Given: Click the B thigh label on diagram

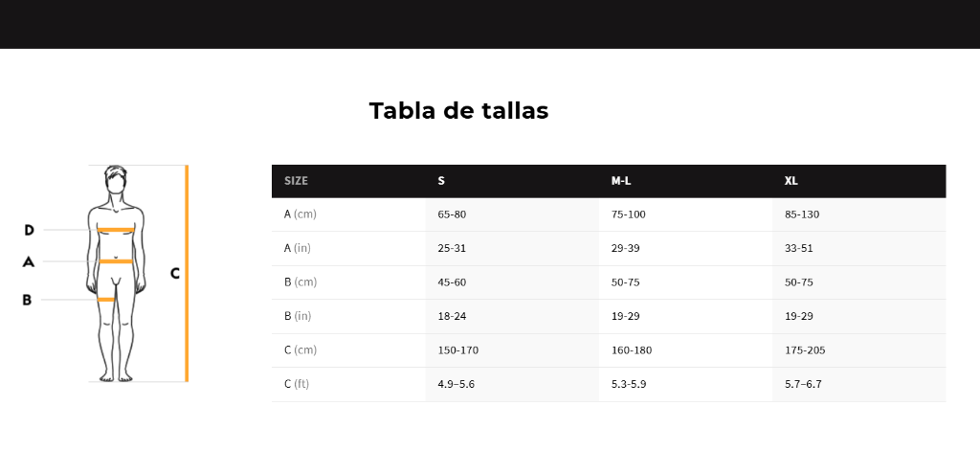Looking at the screenshot, I should [x=27, y=301].
